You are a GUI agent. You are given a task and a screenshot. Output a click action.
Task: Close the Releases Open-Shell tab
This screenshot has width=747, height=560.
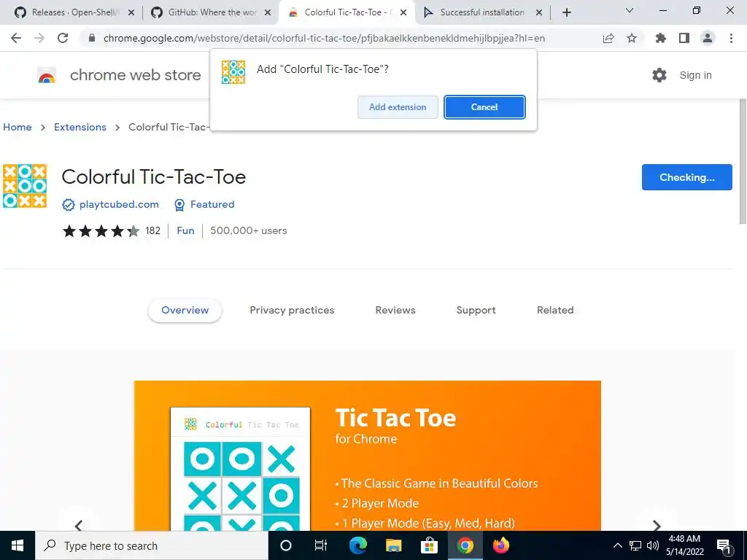coord(131,12)
